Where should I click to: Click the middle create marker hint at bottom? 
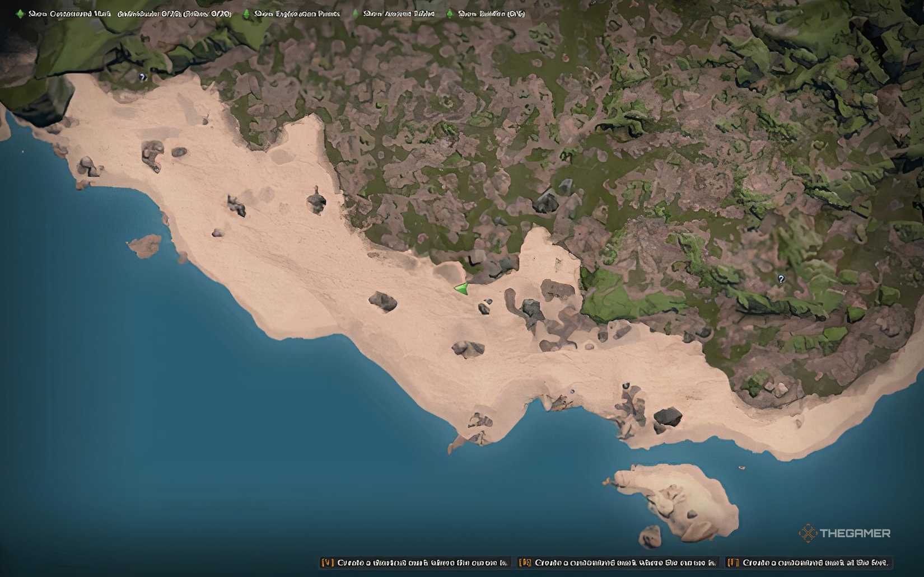(x=618, y=562)
